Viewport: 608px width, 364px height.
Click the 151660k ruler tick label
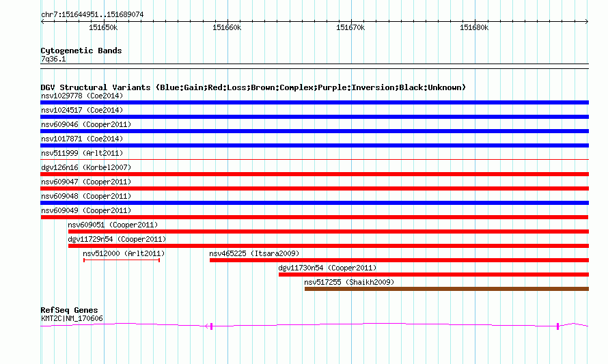227,27
